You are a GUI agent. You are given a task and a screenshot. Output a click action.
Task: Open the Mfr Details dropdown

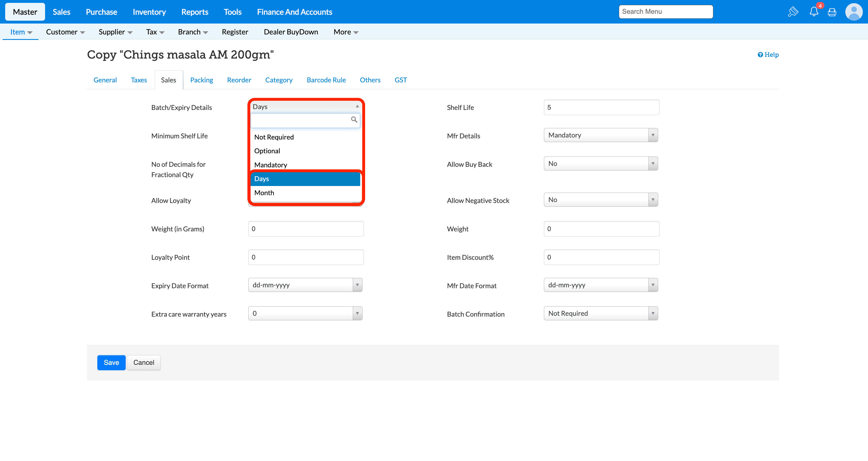click(600, 135)
